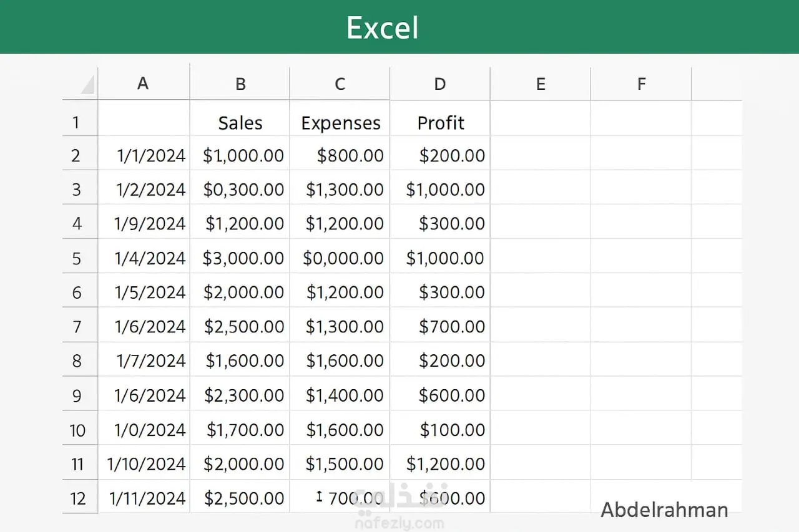Click the Abdelrahman name text

click(664, 510)
